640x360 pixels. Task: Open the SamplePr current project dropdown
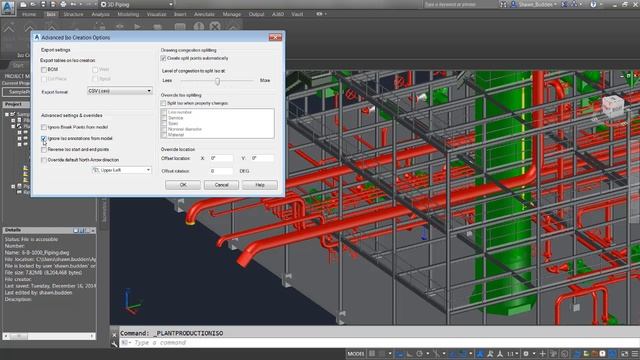pos(16,92)
